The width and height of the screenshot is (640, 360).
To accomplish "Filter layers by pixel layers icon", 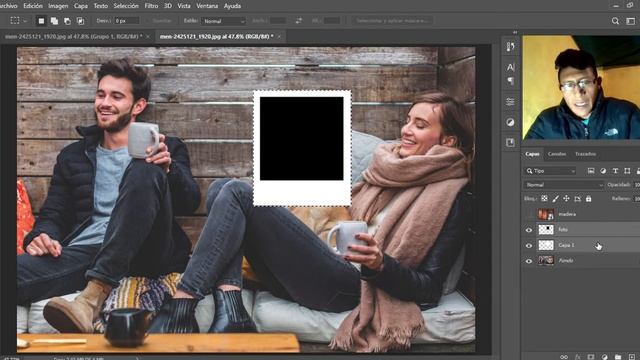I will (x=591, y=171).
